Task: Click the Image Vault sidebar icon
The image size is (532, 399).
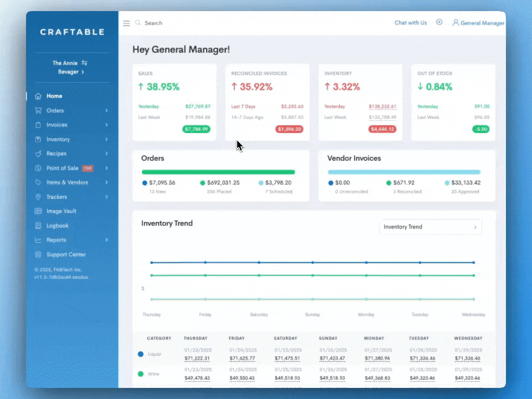Action: (x=38, y=211)
